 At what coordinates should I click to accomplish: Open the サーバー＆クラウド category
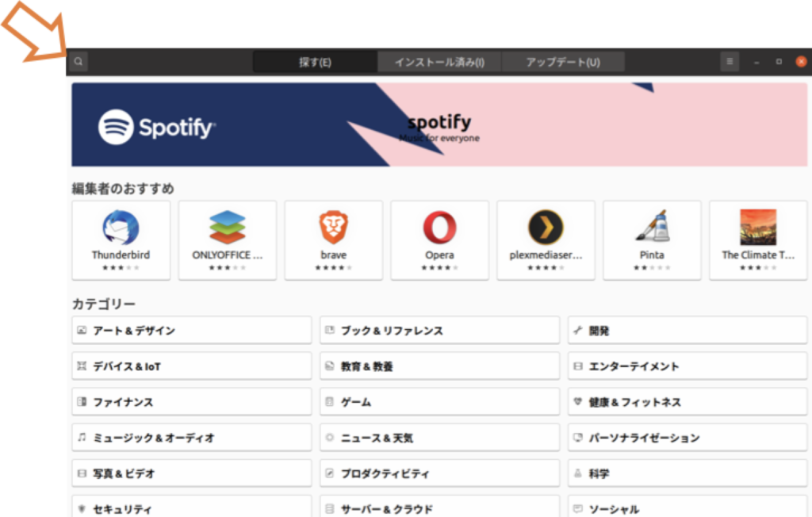click(x=439, y=506)
